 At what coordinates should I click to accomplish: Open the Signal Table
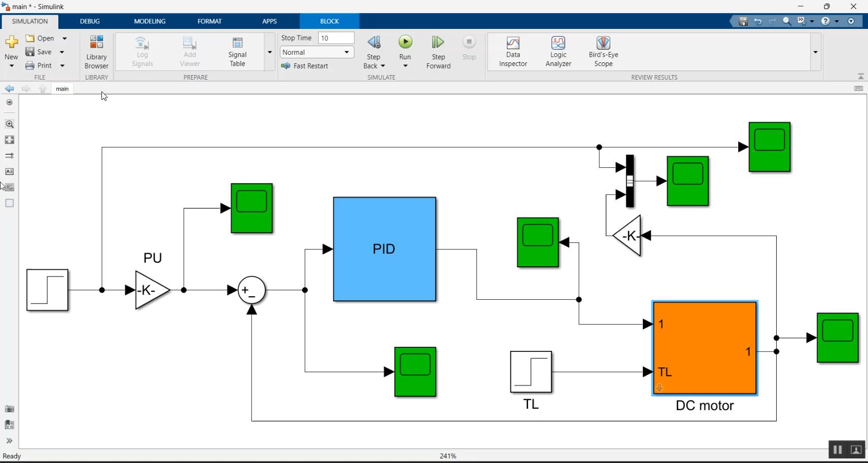(237, 52)
